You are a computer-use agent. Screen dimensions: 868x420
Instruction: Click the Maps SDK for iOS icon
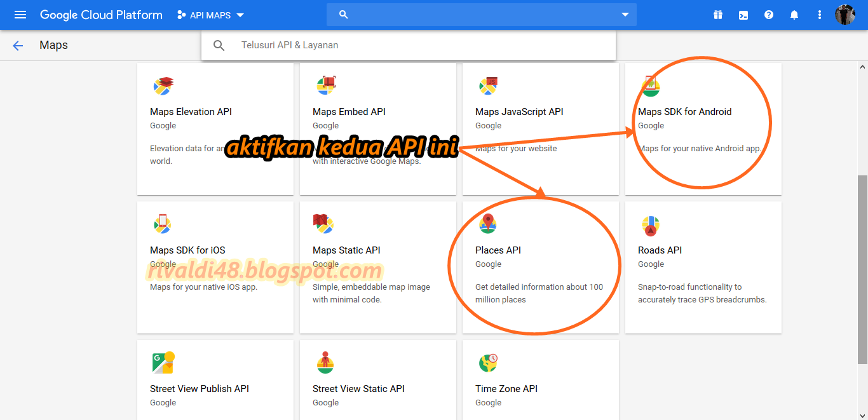(163, 224)
